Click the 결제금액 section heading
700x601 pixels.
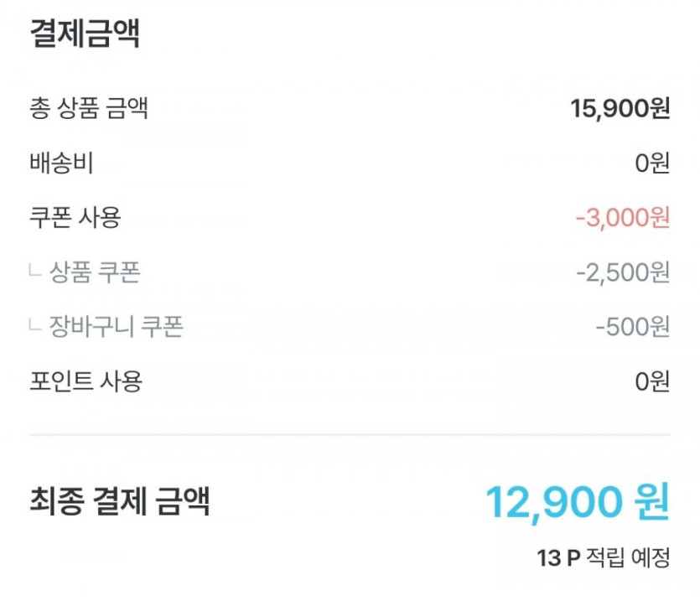[x=84, y=34]
